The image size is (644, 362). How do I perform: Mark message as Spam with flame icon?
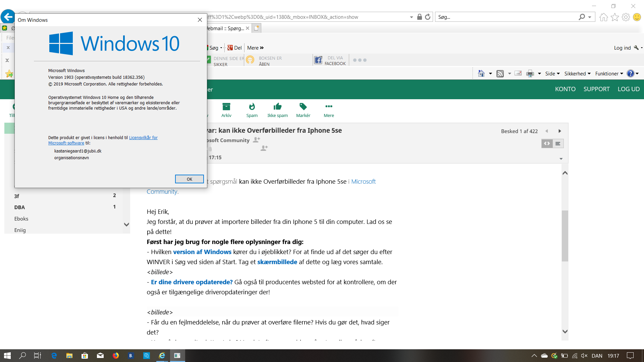(252, 107)
